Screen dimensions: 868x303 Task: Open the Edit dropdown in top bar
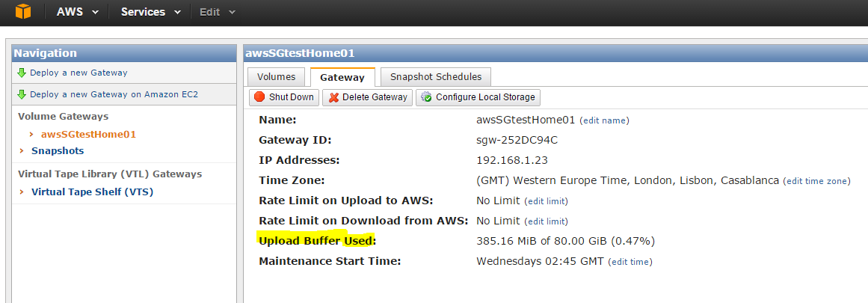[218, 12]
